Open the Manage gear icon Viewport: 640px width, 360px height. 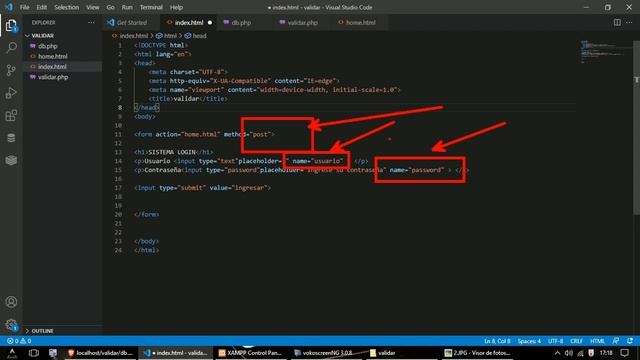coord(11,325)
